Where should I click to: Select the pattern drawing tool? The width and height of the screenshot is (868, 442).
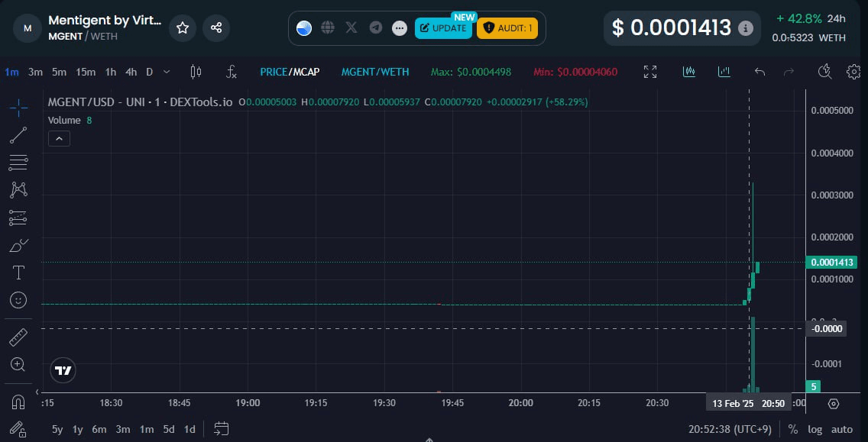18,190
